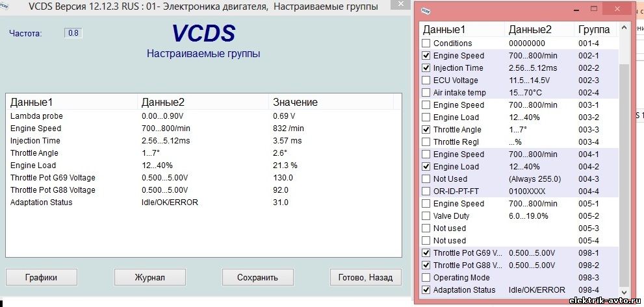Image resolution: width=644 pixels, height=307 pixels.
Task: Maximize the group-selection window
Action: pos(594,8)
